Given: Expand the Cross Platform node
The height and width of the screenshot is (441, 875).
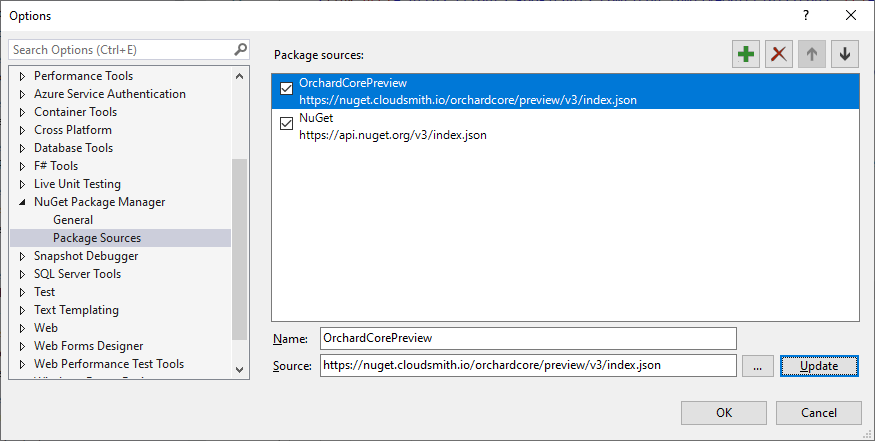Looking at the screenshot, I should (x=22, y=130).
